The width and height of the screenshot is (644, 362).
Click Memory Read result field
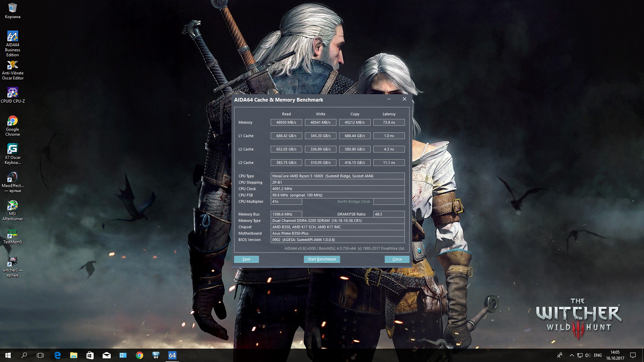286,122
